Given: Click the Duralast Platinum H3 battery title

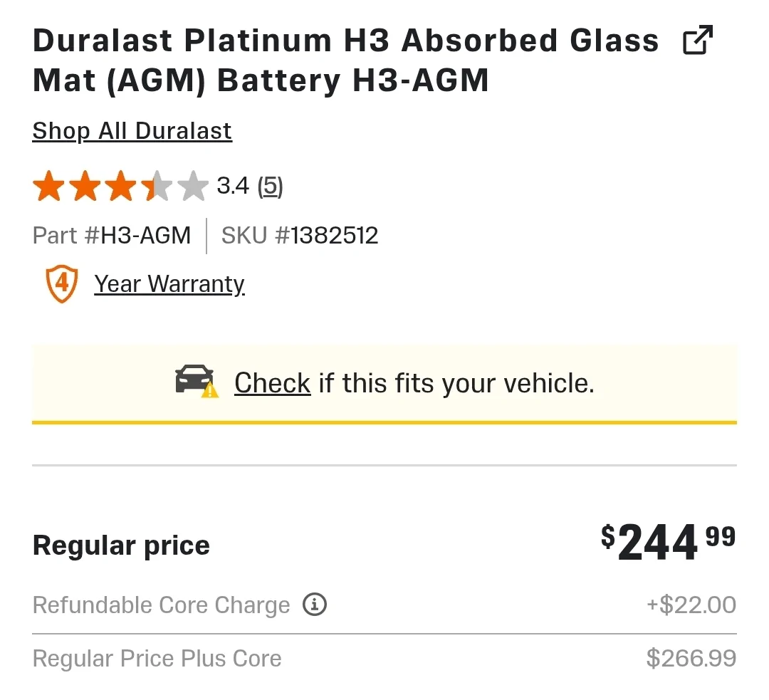Looking at the screenshot, I should (x=345, y=61).
